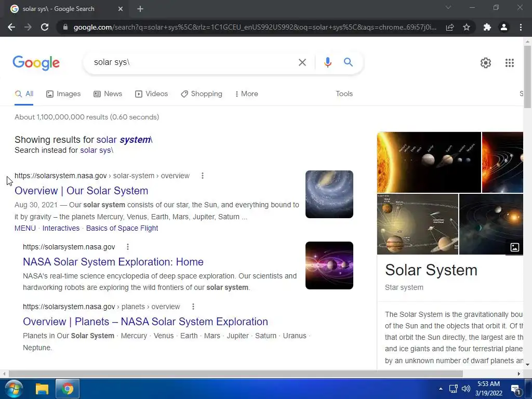Open Chrome's three-dot menu

tap(521, 27)
